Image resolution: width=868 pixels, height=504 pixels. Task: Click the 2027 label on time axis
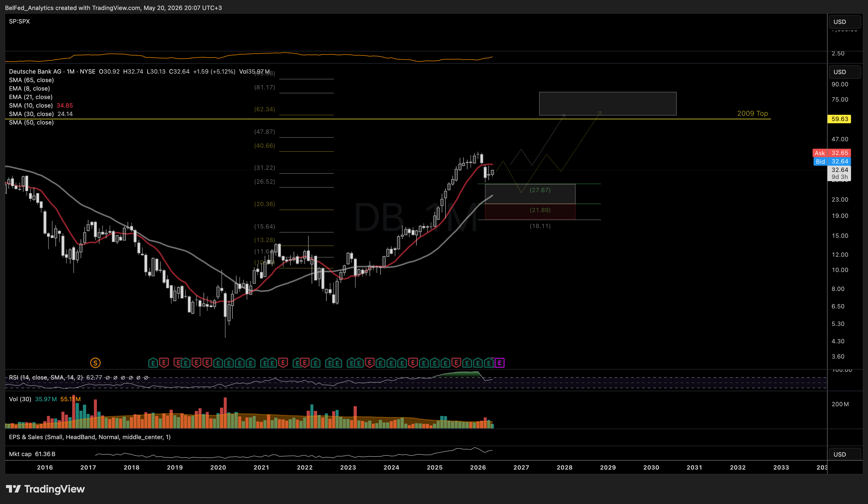[521, 468]
